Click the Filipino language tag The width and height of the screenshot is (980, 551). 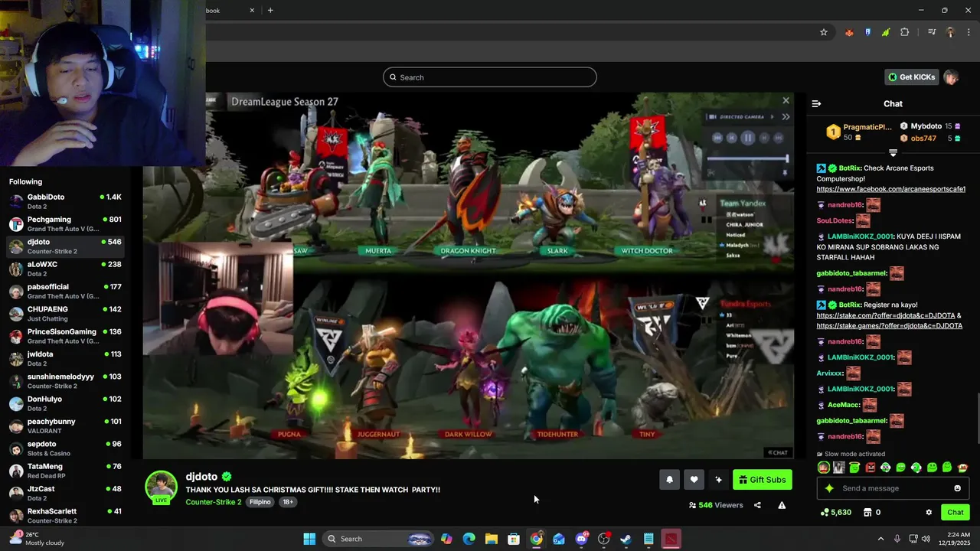[260, 502]
